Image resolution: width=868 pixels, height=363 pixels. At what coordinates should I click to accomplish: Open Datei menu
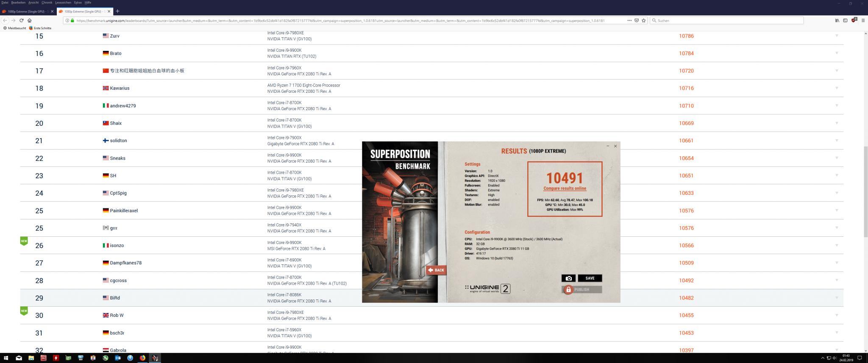tap(5, 3)
